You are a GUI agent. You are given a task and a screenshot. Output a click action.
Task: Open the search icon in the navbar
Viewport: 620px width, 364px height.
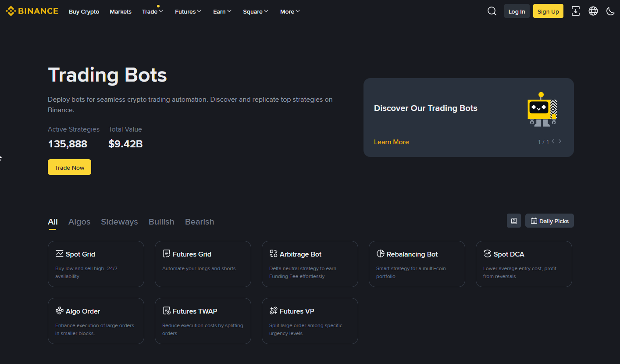click(492, 11)
